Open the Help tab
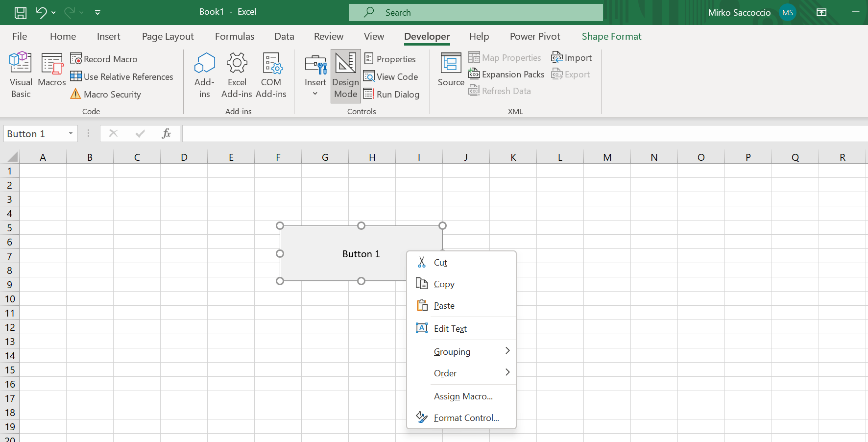Viewport: 868px width, 442px height. pyautogui.click(x=479, y=36)
